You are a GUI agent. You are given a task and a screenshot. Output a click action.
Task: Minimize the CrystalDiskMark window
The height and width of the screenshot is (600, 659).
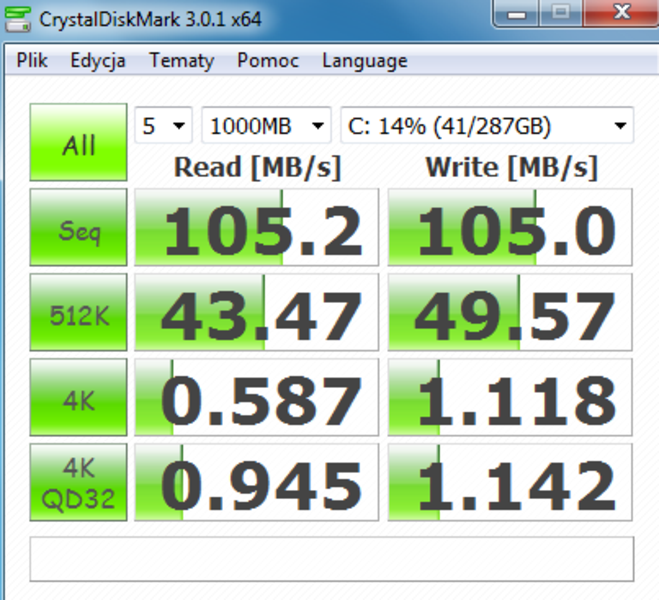pyautogui.click(x=516, y=13)
